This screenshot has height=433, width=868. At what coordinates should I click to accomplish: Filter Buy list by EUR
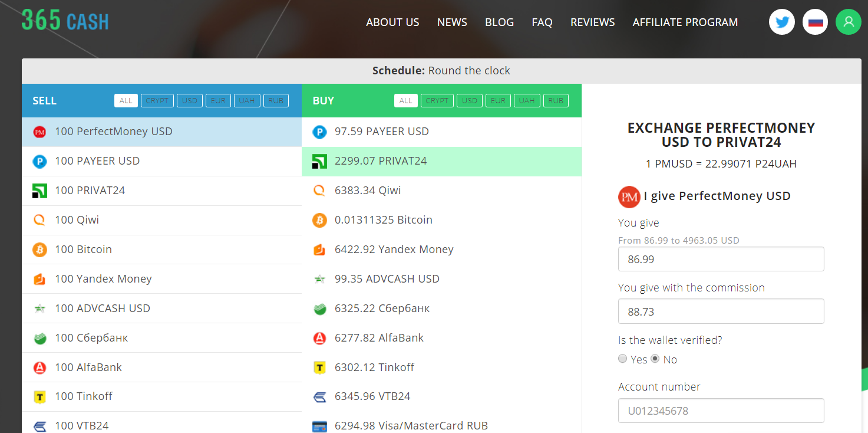point(498,100)
